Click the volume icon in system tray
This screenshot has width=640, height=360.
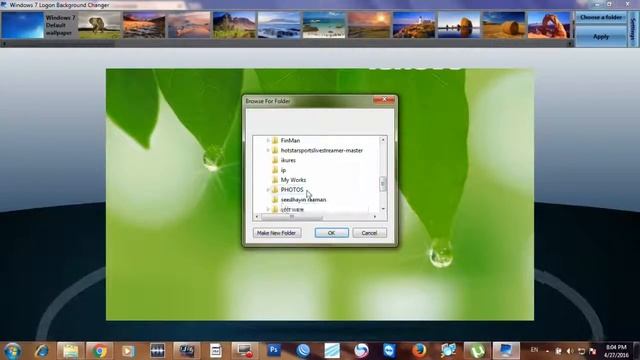(x=570, y=351)
